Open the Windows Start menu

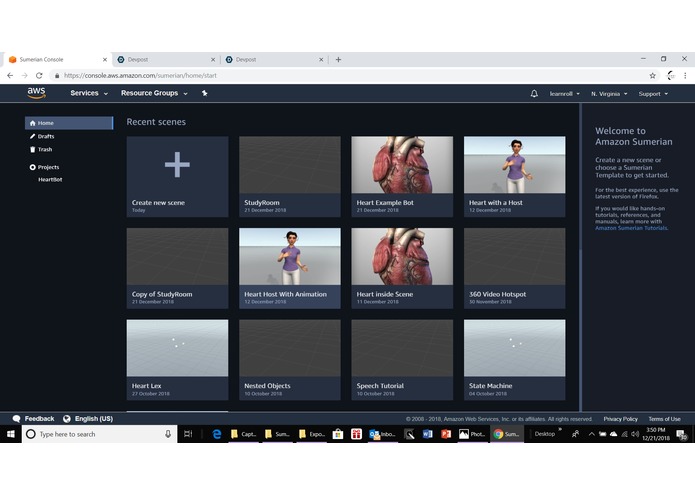tap(11, 434)
